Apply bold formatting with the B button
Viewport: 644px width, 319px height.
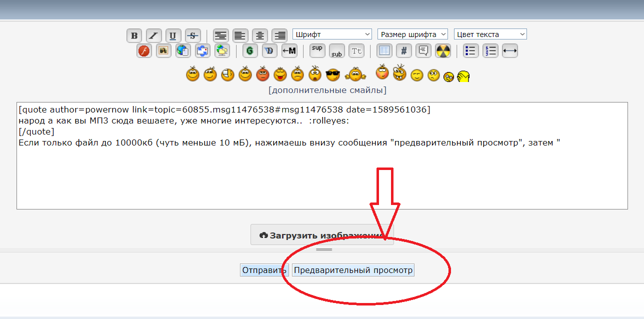(134, 35)
